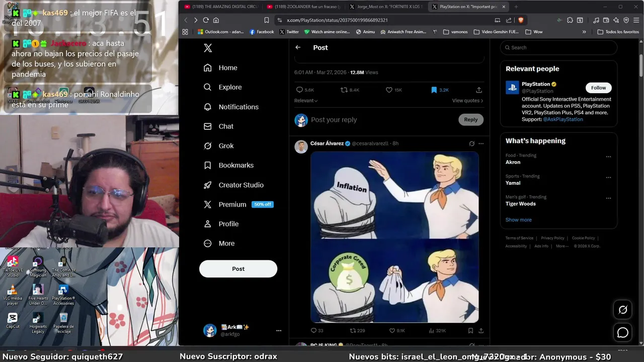This screenshot has width=644, height=362.
Task: Open the floating chat messages button
Action: 623,332
